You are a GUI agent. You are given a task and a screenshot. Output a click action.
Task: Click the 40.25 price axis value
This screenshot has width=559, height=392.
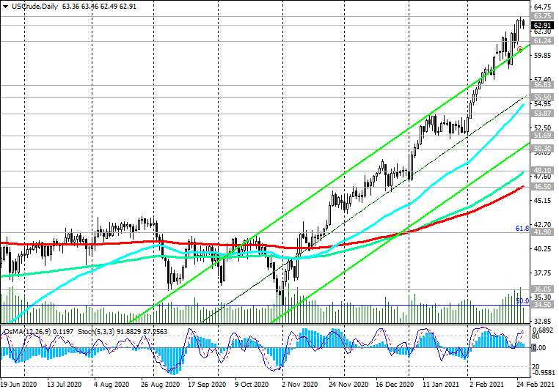(542, 248)
